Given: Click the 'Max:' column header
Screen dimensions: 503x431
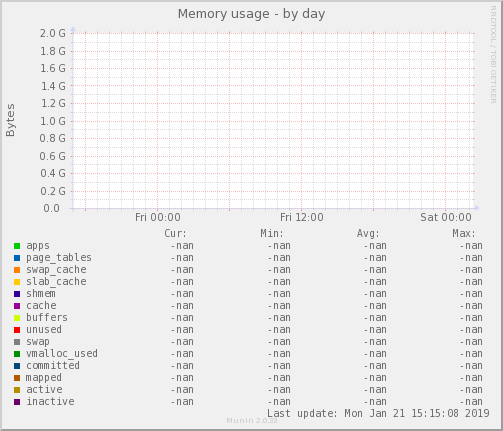Looking at the screenshot, I should pos(464,233).
